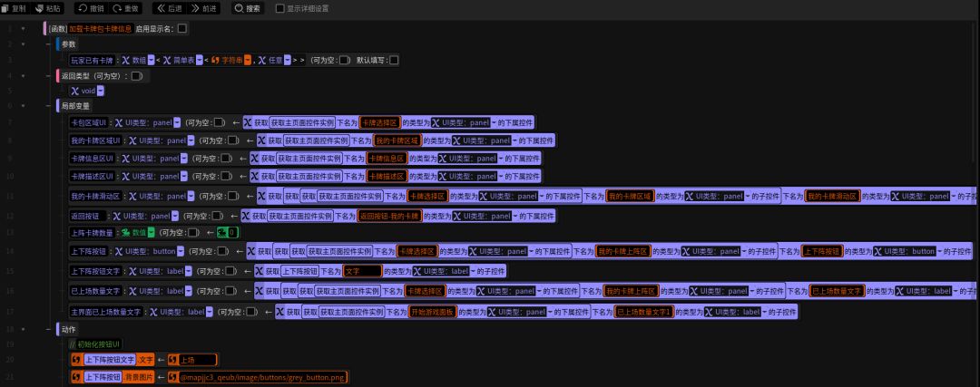This screenshot has height=387, width=980.
Task: Click the quote icon before 上下阵按钮文字 action
Action: pyautogui.click(x=76, y=360)
